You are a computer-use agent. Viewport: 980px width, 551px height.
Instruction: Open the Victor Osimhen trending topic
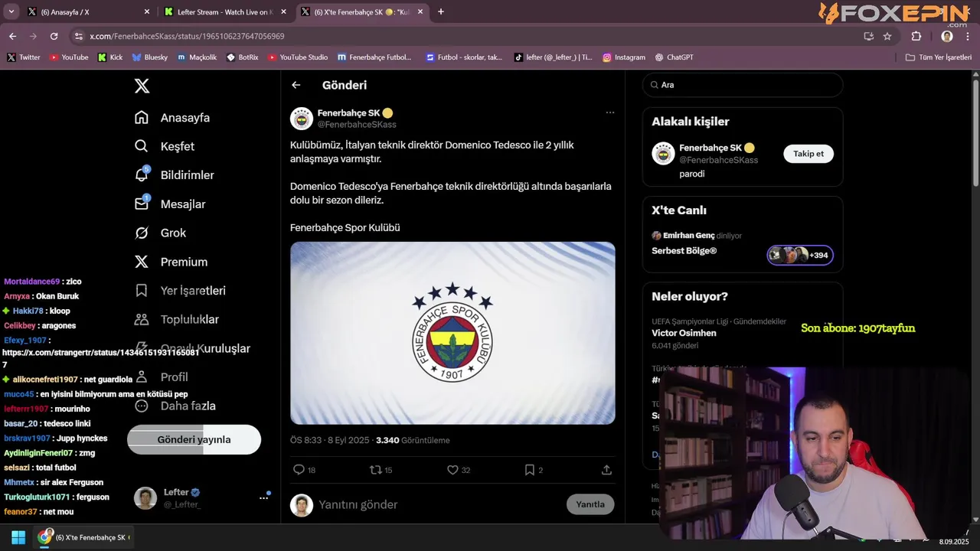coord(684,333)
